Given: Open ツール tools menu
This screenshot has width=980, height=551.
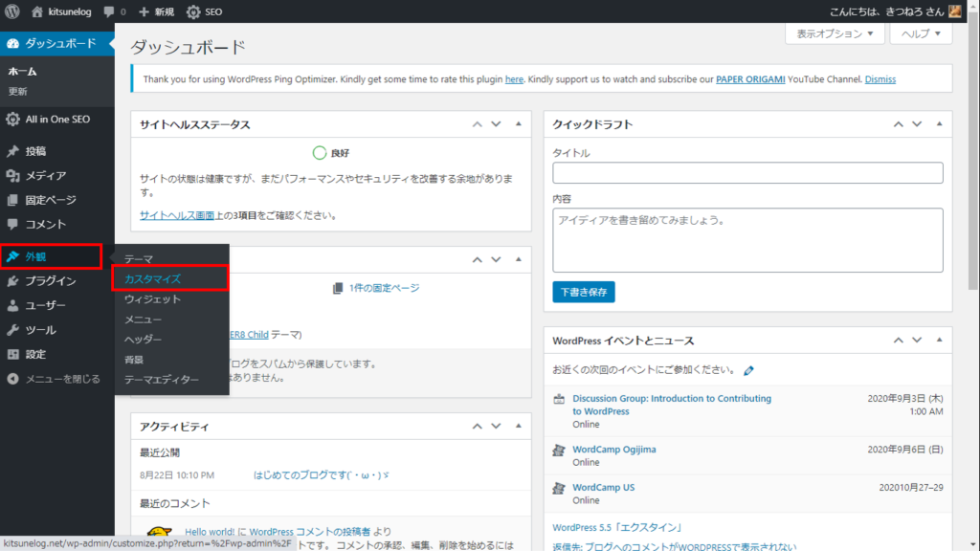Looking at the screenshot, I should click(56, 330).
